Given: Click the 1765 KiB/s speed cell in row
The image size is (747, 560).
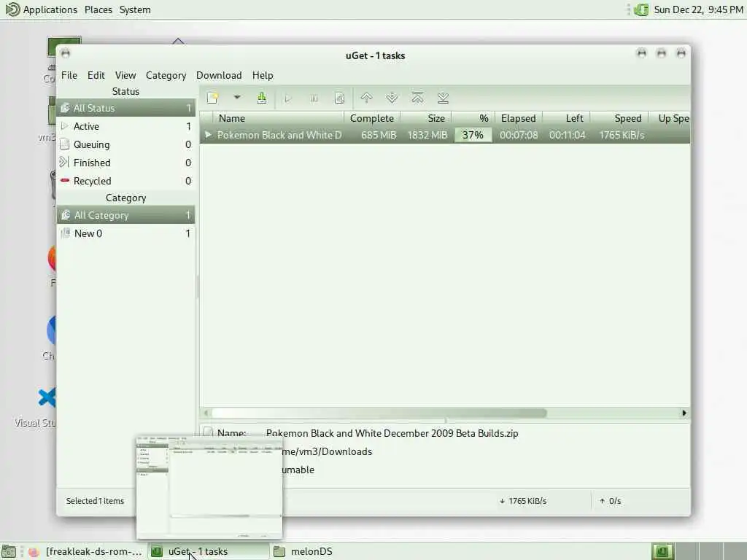Looking at the screenshot, I should [x=622, y=135].
